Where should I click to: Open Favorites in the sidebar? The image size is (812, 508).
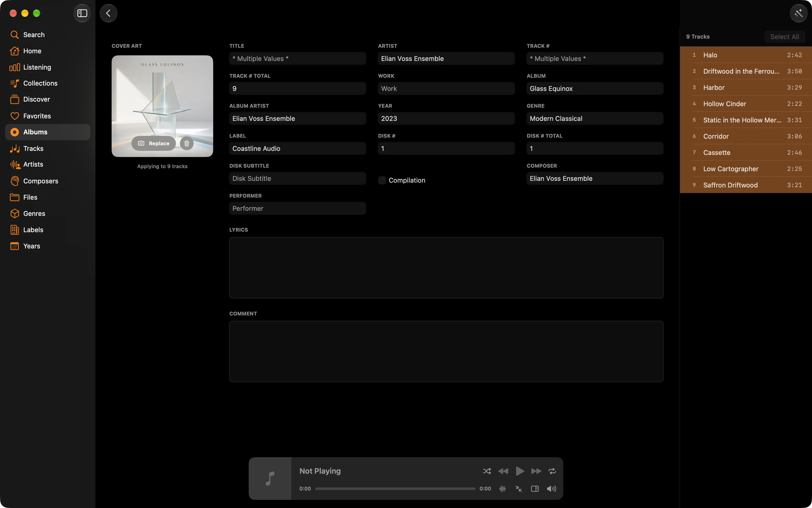[48, 116]
